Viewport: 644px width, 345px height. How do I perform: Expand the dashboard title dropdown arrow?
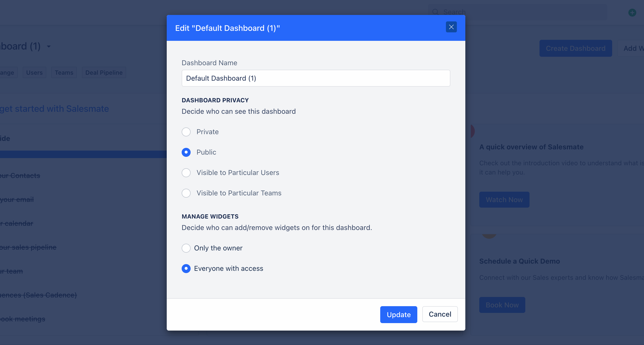click(49, 47)
